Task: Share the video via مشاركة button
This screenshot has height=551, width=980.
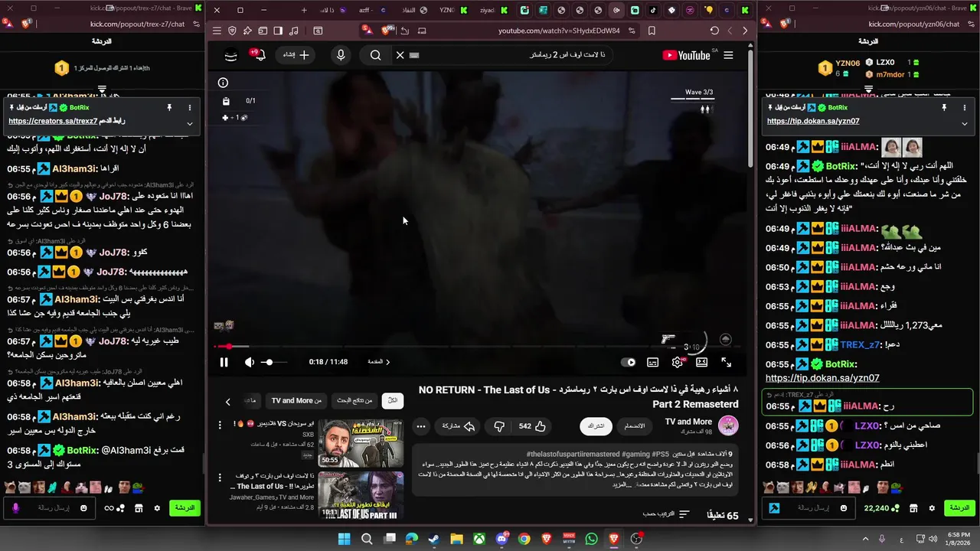Action: (x=458, y=426)
